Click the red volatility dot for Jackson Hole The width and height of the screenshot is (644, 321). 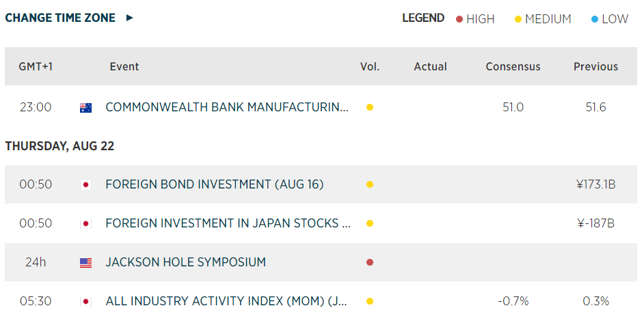[x=370, y=262]
